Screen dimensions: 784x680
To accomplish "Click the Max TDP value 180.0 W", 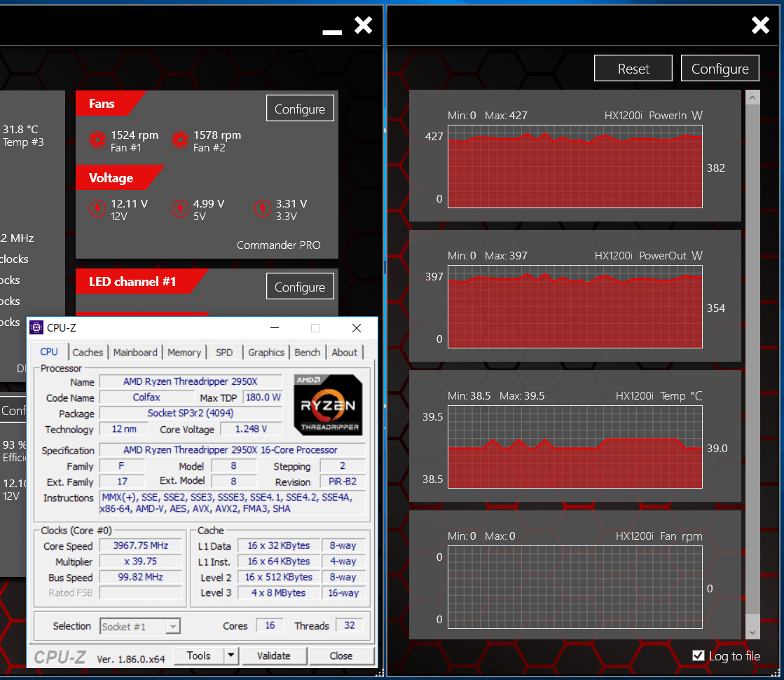I will [263, 397].
